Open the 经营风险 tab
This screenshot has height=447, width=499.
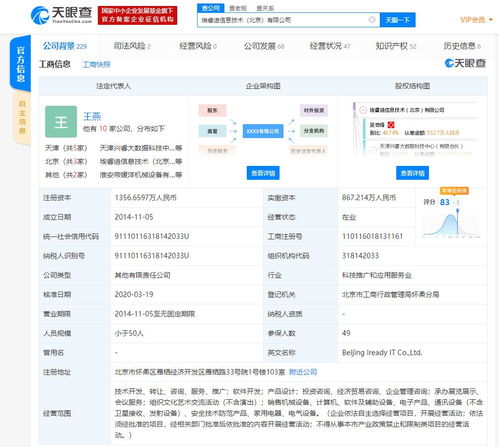pyautogui.click(x=198, y=46)
